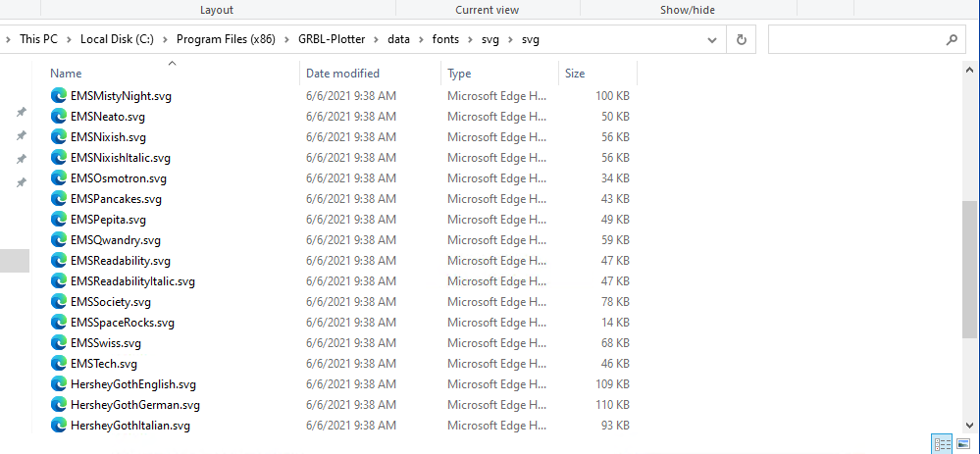Click inside the search input box

pos(853,40)
